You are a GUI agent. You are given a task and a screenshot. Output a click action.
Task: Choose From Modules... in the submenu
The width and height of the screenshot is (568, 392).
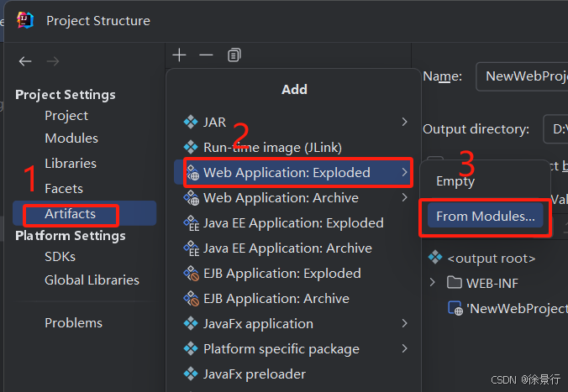click(x=485, y=216)
